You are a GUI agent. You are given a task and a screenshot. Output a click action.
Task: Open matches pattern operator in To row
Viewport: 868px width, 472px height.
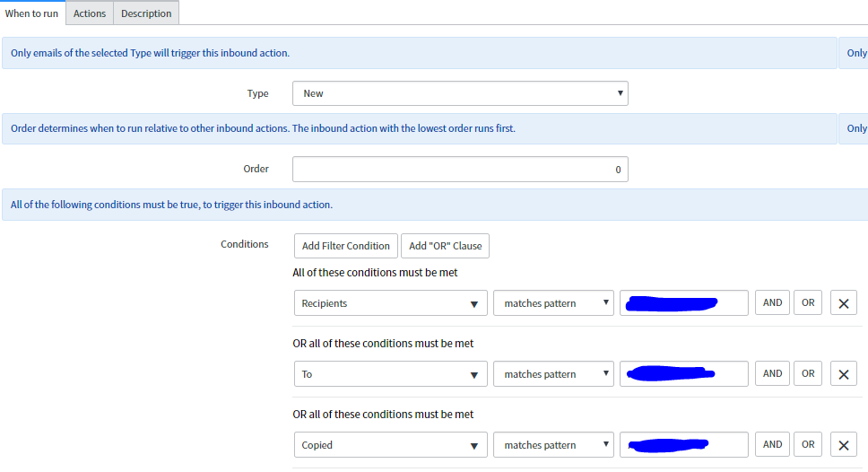[x=553, y=374]
